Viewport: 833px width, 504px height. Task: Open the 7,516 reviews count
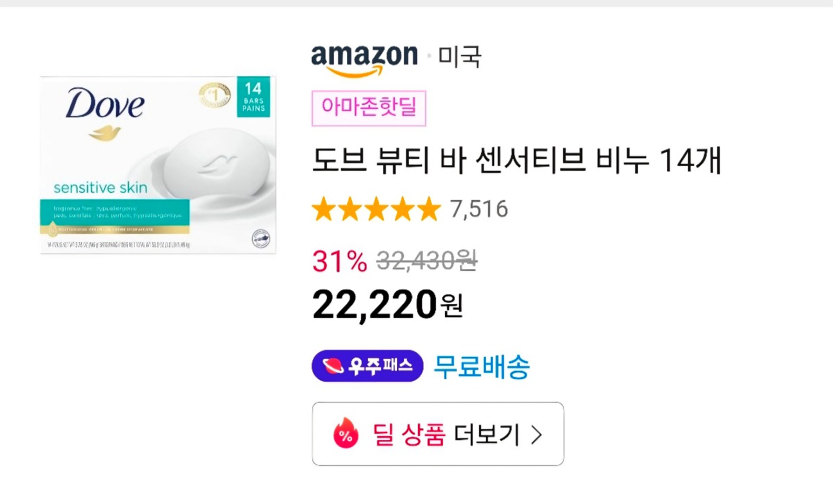click(x=479, y=209)
